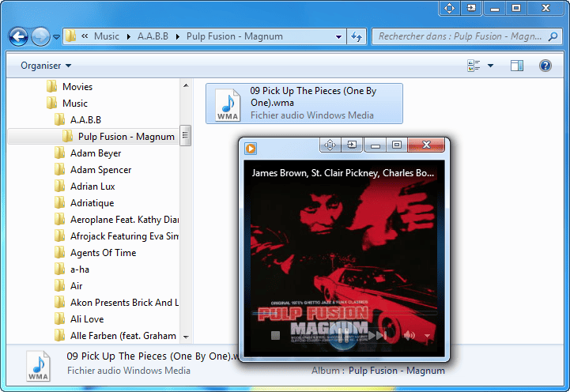Pause the track with the round button
The height and width of the screenshot is (392, 570).
(x=343, y=334)
